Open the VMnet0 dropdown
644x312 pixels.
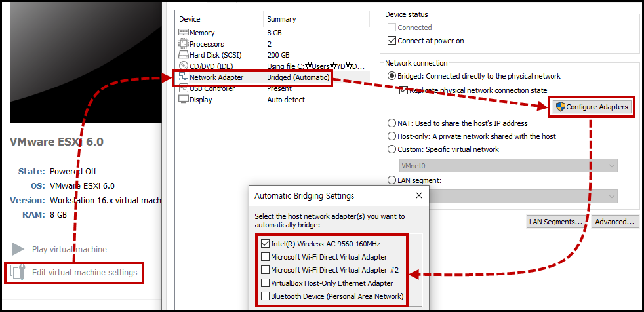click(508, 165)
